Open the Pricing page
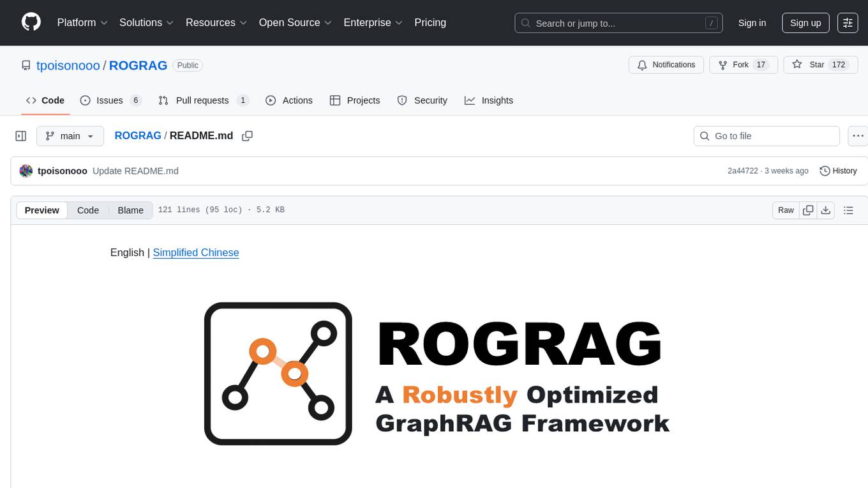The image size is (868, 488). point(430,22)
